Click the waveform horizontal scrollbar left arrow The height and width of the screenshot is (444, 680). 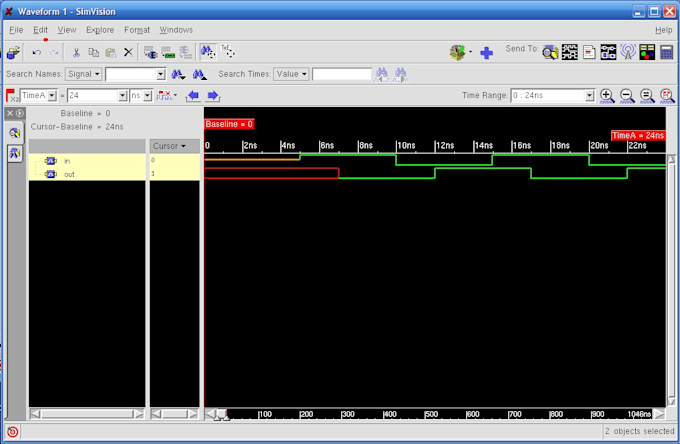(x=210, y=414)
